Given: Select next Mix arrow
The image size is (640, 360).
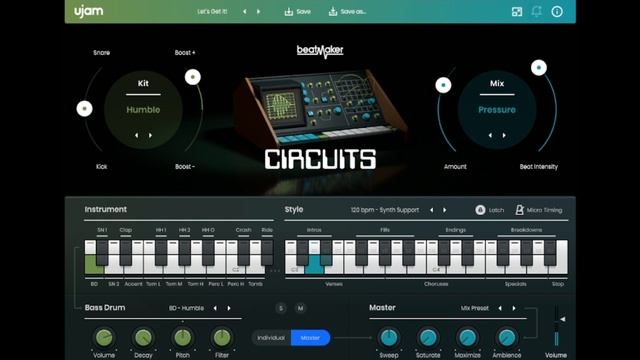Looking at the screenshot, I should coord(504,135).
